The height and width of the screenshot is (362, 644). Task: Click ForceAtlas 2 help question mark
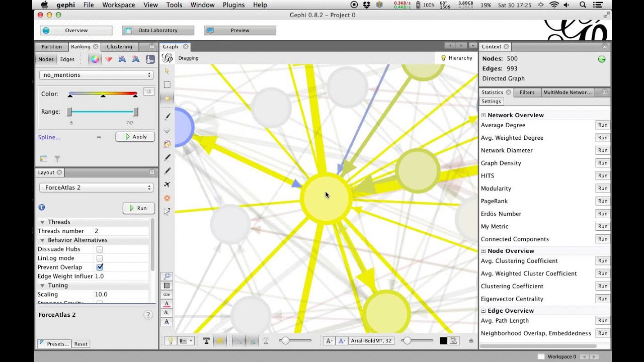tap(148, 315)
